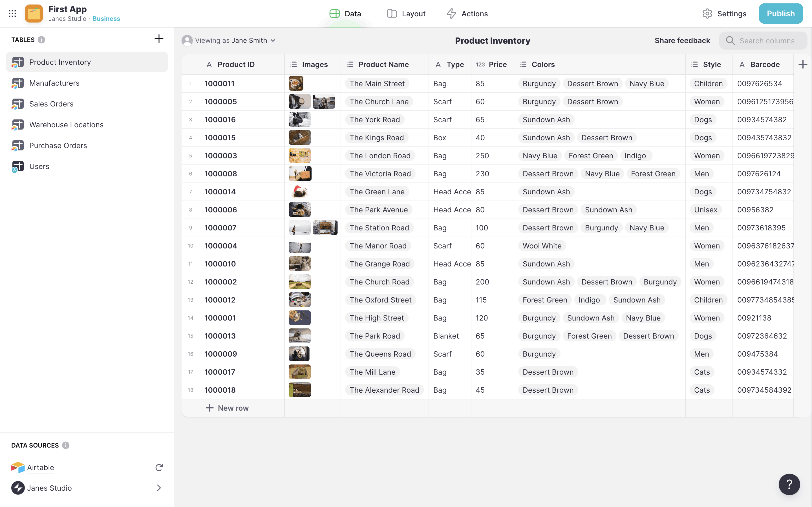The width and height of the screenshot is (812, 507).
Task: Click the Data Sources info icon
Action: 66,445
